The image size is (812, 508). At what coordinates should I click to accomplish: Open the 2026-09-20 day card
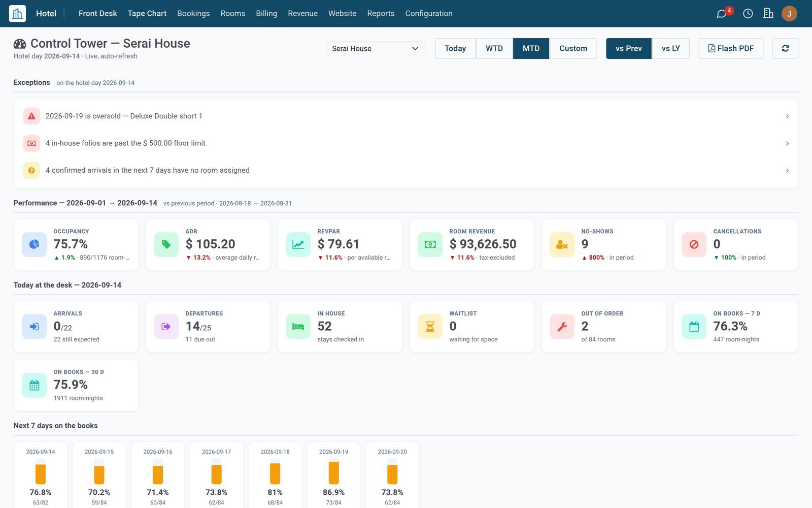pos(392,475)
